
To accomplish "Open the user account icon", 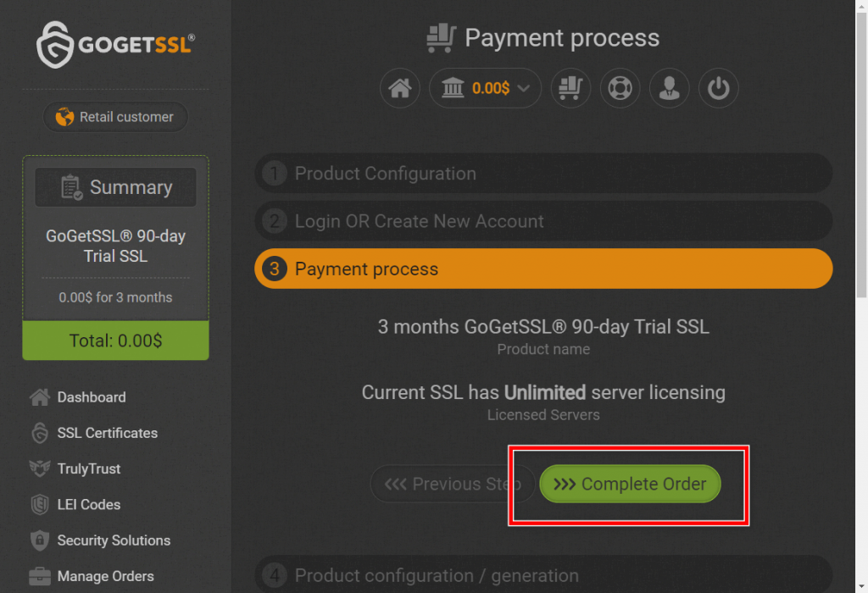I will coord(670,88).
